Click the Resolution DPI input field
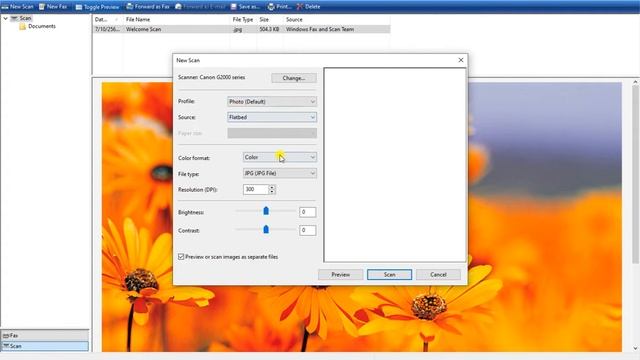This screenshot has width=640, height=360. coord(256,189)
